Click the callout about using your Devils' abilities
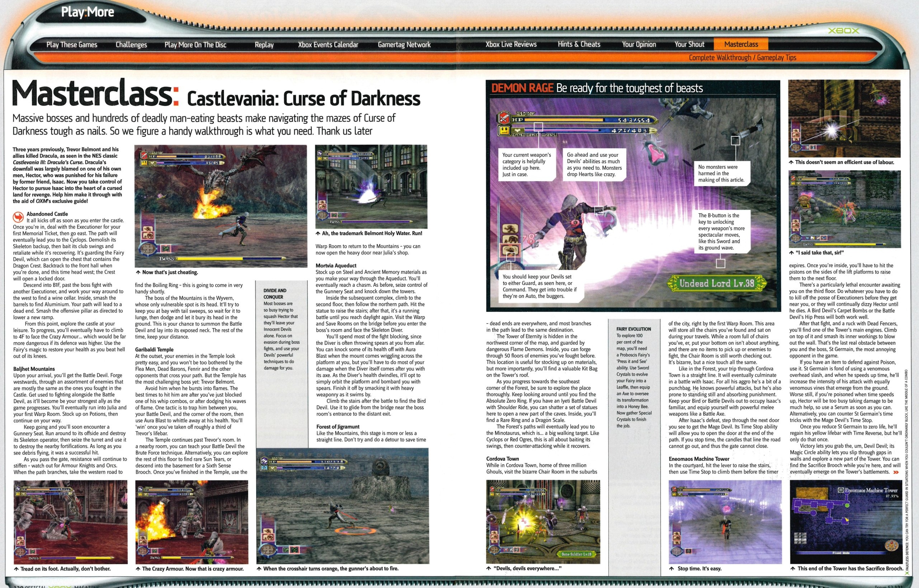Screen dimensions: 919x588 tap(595, 165)
